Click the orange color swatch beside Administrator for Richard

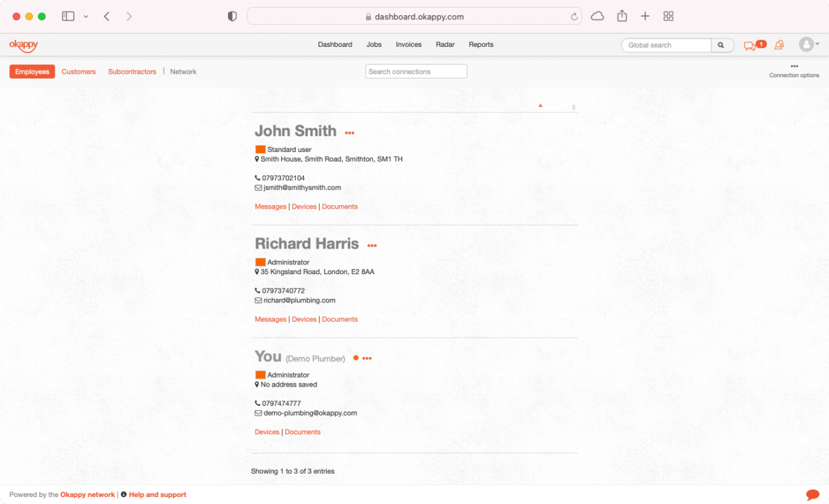point(260,262)
